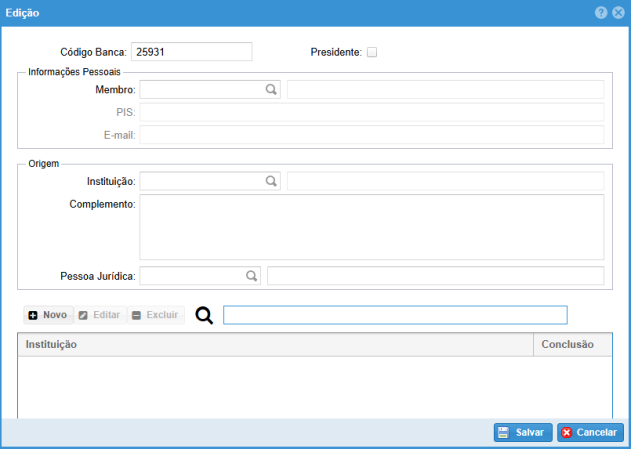This screenshot has width=631, height=449.
Task: Click the large search icon above the grid
Action: (204, 315)
